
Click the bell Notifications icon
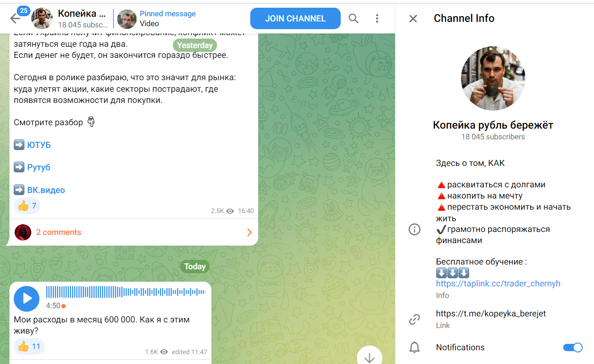click(414, 348)
